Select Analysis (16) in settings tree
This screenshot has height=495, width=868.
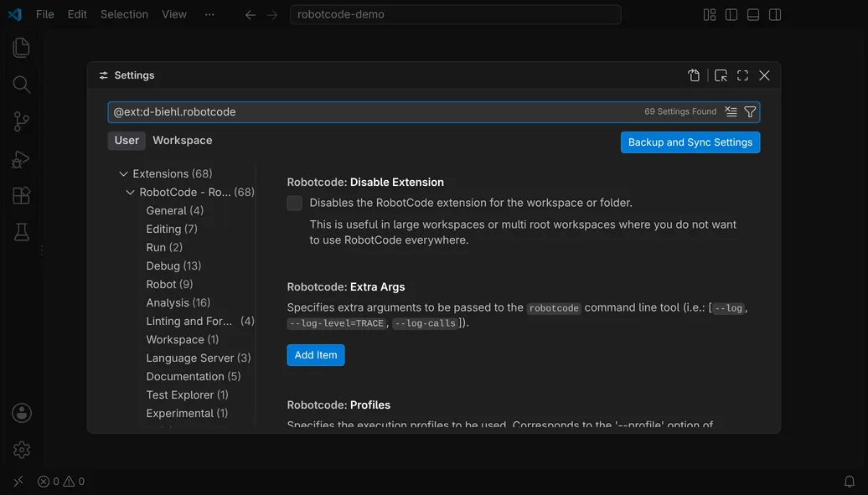[178, 303]
